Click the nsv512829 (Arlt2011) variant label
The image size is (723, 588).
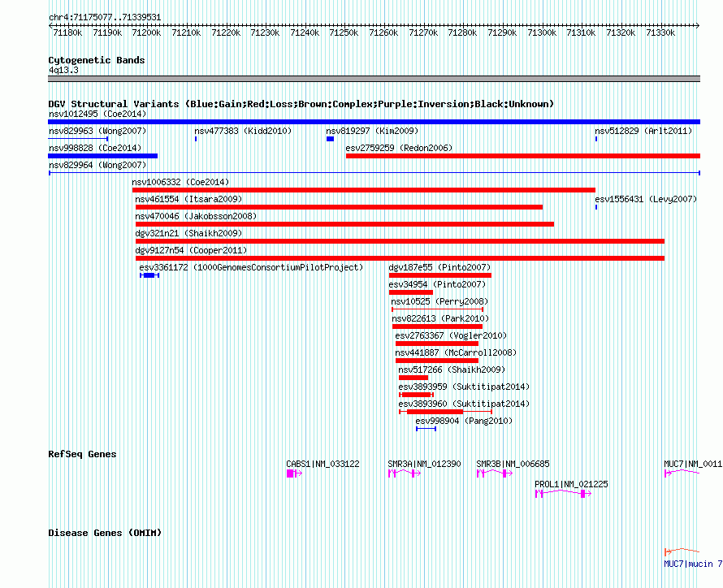click(643, 131)
